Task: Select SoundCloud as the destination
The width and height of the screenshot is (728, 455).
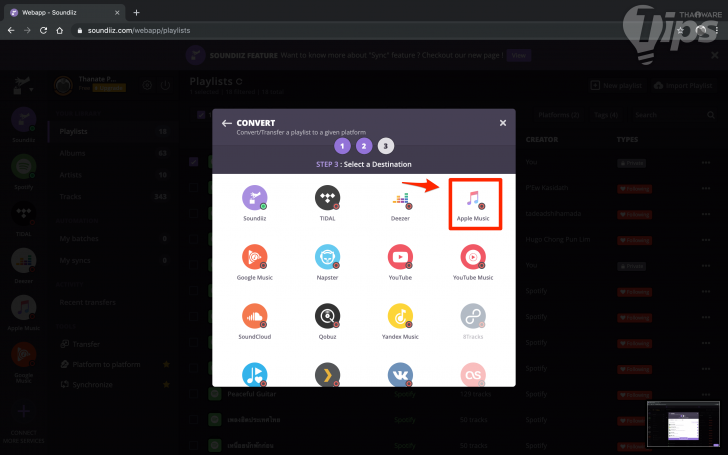Action: 254,321
